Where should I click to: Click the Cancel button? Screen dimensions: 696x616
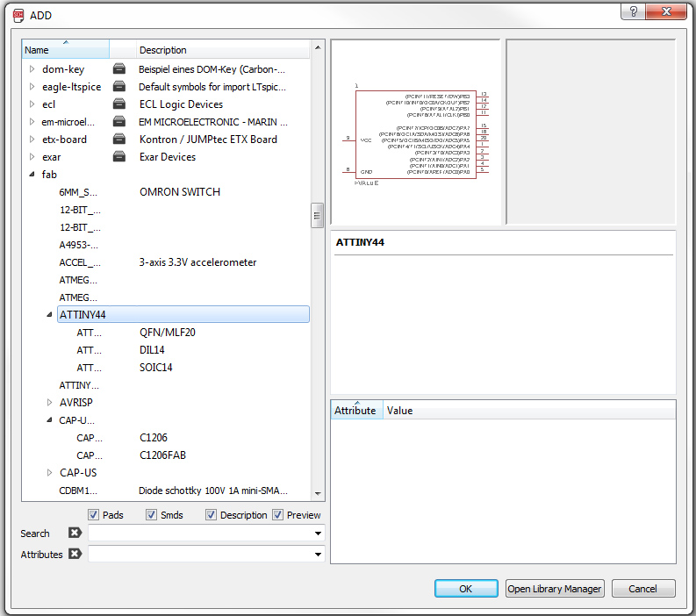(x=643, y=589)
